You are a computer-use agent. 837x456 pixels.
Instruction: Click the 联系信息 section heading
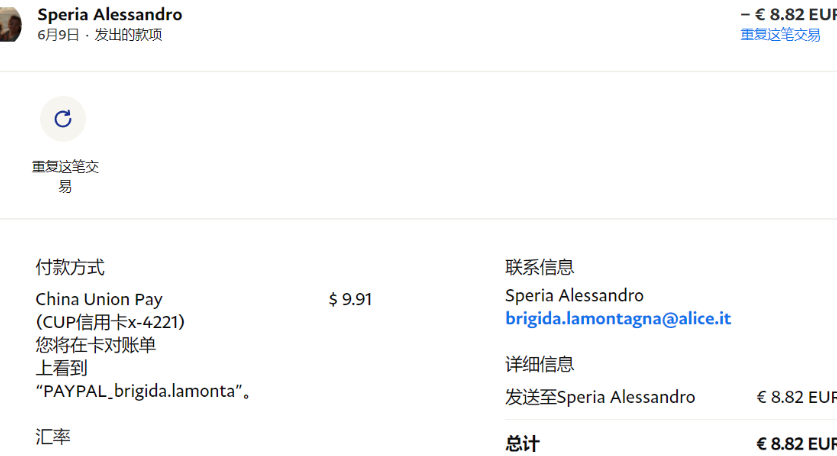pyautogui.click(x=540, y=267)
